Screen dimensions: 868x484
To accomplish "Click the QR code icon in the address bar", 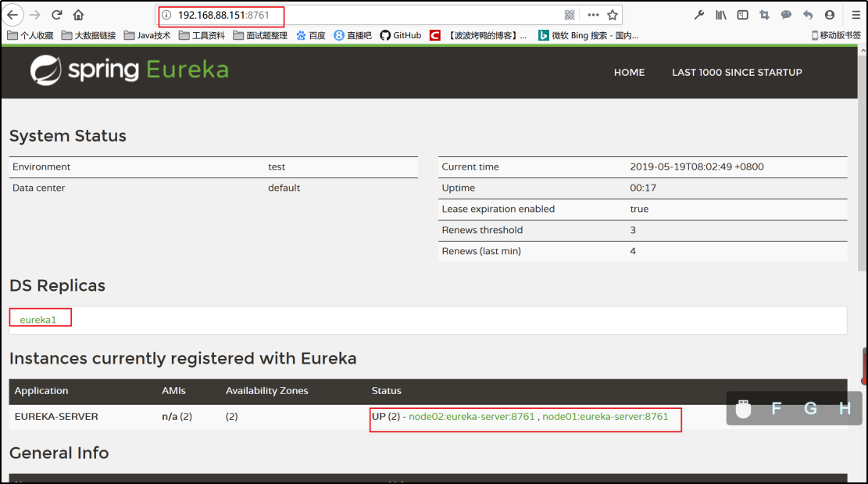I will [570, 15].
